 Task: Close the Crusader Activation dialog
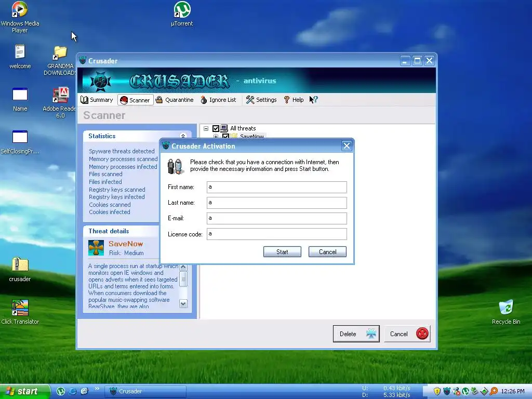pos(347,146)
